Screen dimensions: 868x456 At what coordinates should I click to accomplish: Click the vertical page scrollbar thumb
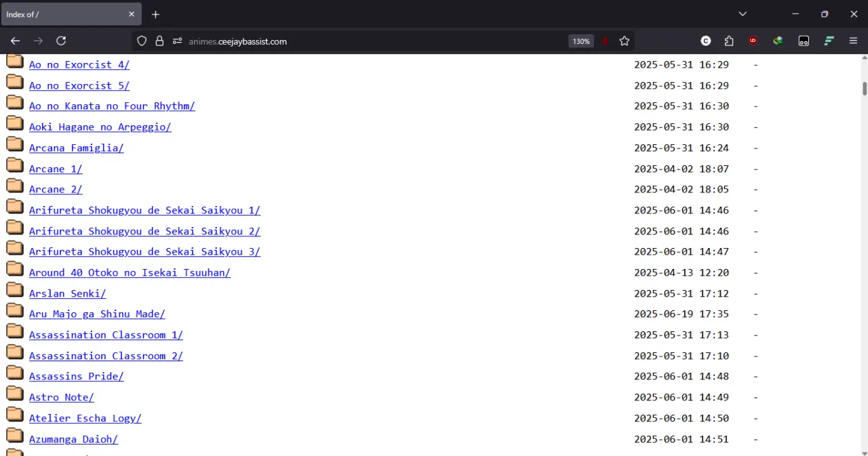tap(865, 89)
